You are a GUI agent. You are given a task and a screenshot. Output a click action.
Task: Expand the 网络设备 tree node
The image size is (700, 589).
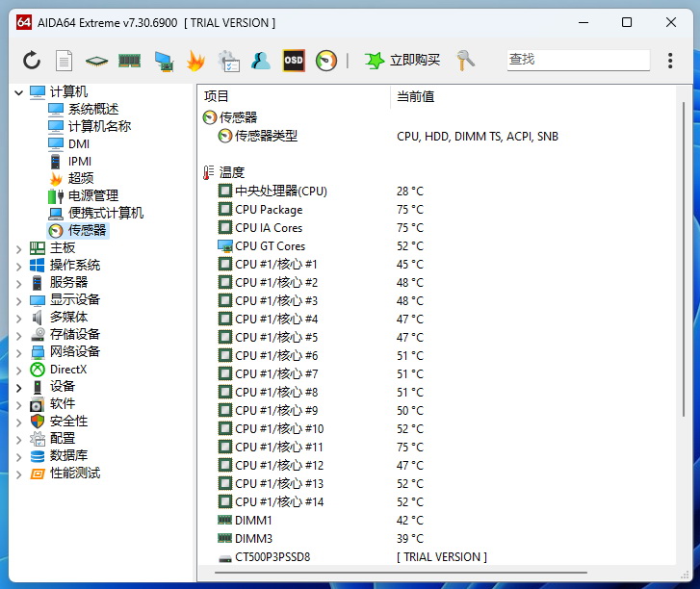click(18, 353)
